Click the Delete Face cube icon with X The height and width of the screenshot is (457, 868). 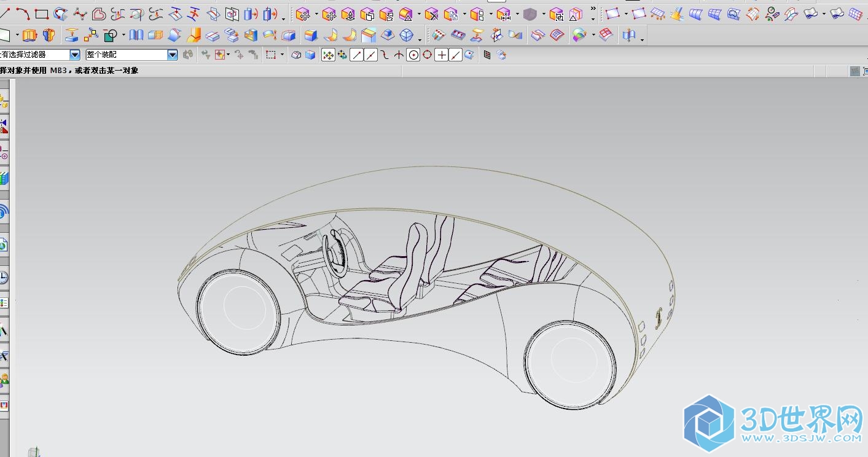pos(431,14)
